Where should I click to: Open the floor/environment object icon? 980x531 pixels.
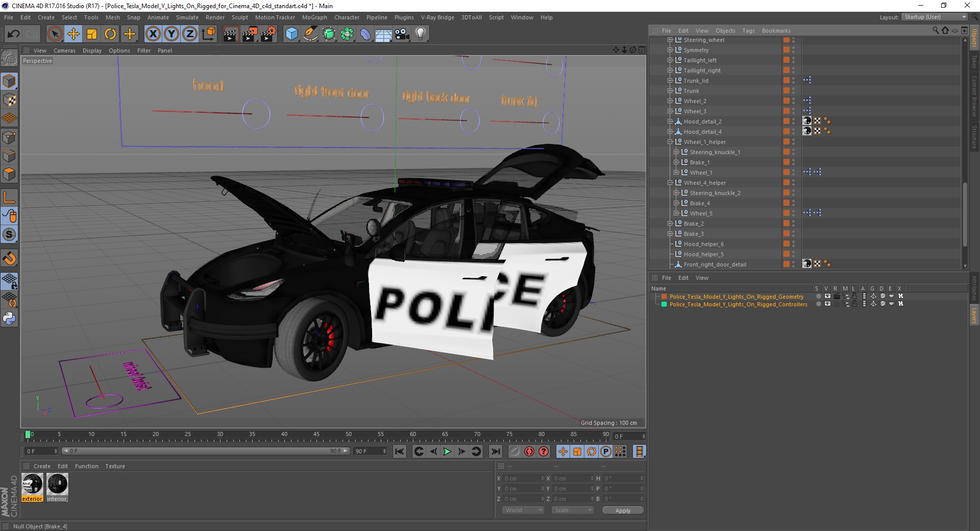(x=384, y=34)
